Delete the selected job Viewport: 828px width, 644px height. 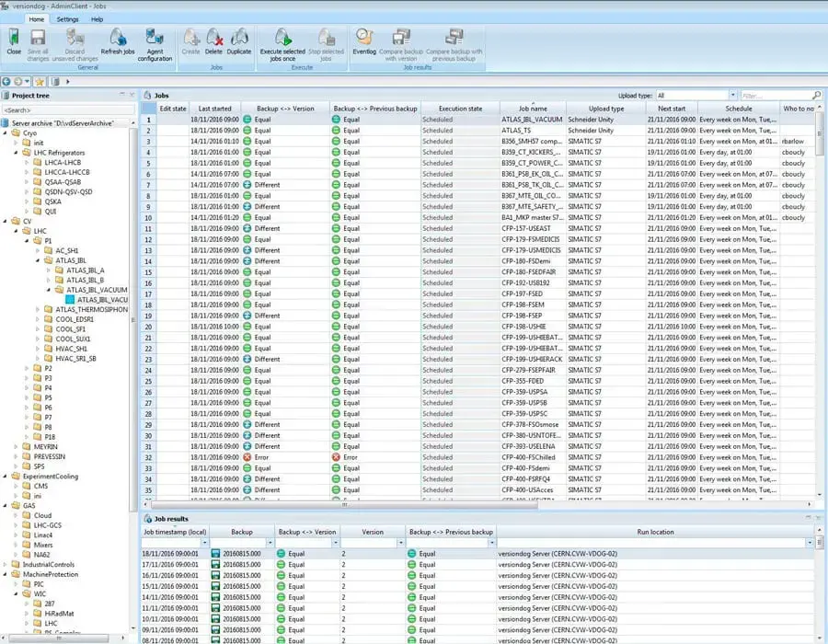coord(213,38)
